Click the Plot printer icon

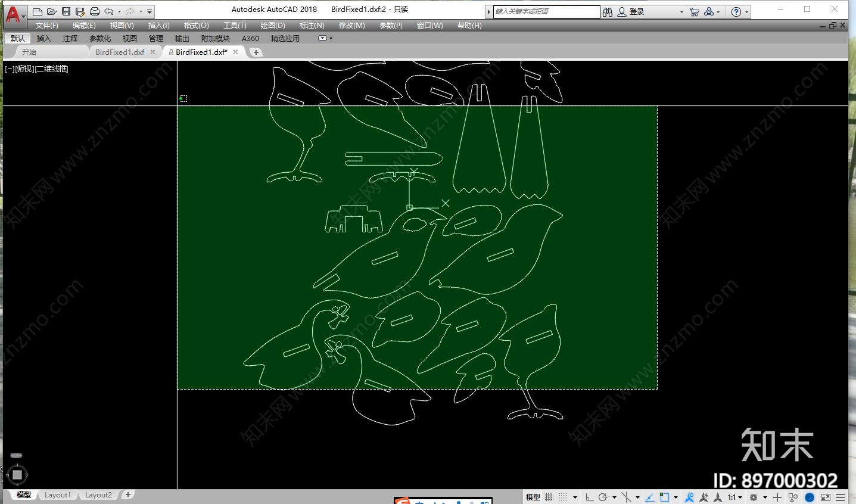95,11
